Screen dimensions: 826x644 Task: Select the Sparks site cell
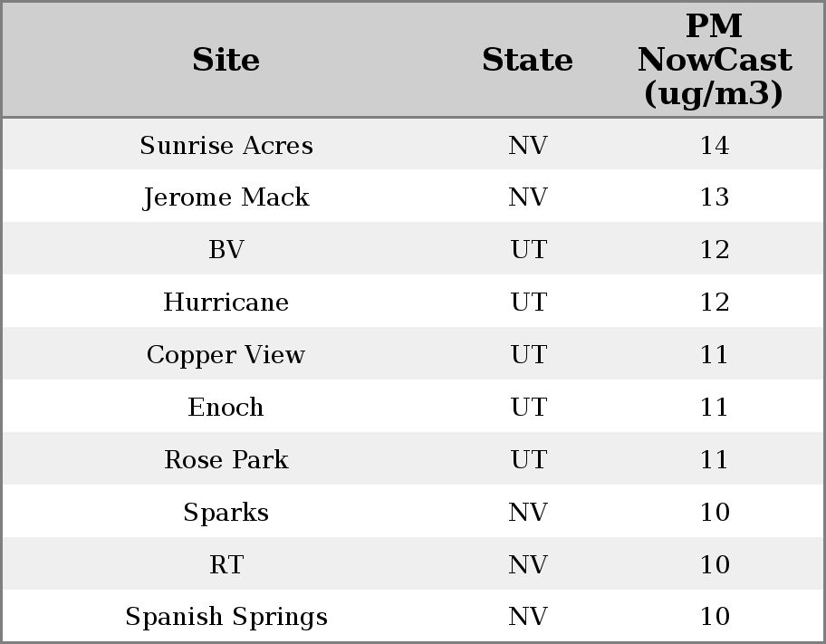click(x=226, y=513)
